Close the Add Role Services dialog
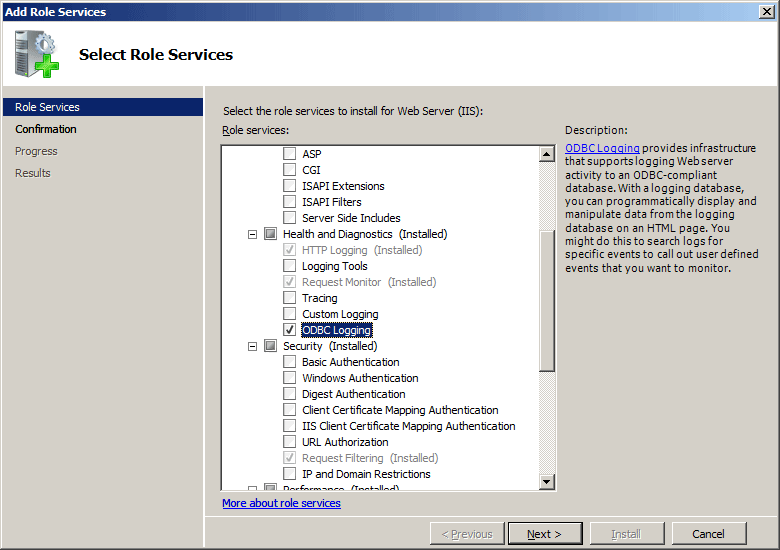Viewport: 780px width, 550px height. [767, 11]
